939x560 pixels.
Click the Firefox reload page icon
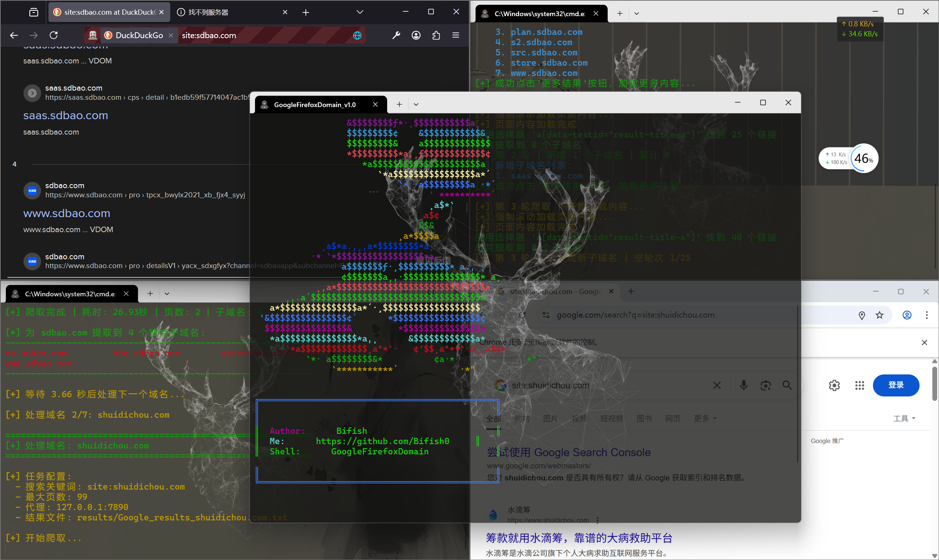tap(54, 35)
